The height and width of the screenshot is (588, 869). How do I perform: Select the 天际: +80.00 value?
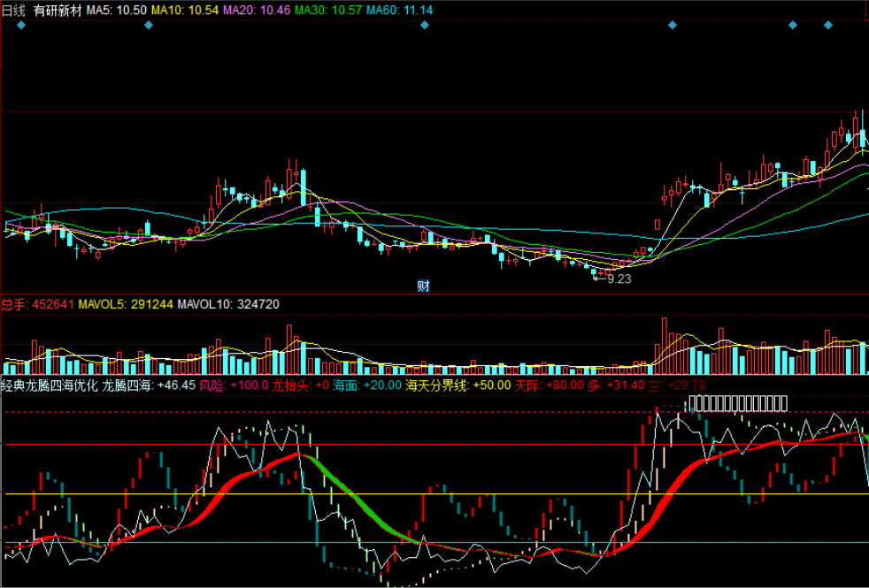[550, 386]
